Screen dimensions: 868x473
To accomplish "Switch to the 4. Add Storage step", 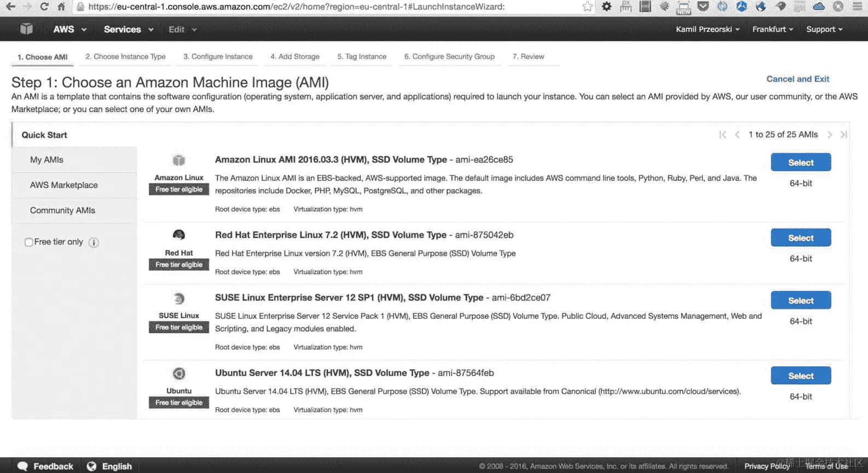I will pyautogui.click(x=295, y=56).
